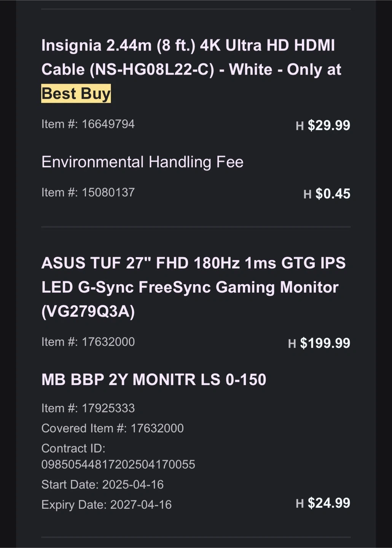Click the $29.99 price

tap(329, 125)
